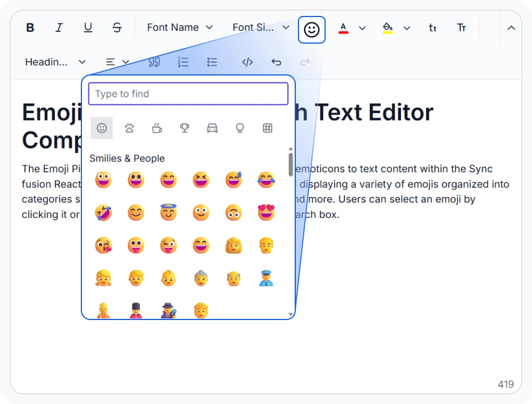
Task: Insert the guard with black hat emoji
Action: pos(136,310)
